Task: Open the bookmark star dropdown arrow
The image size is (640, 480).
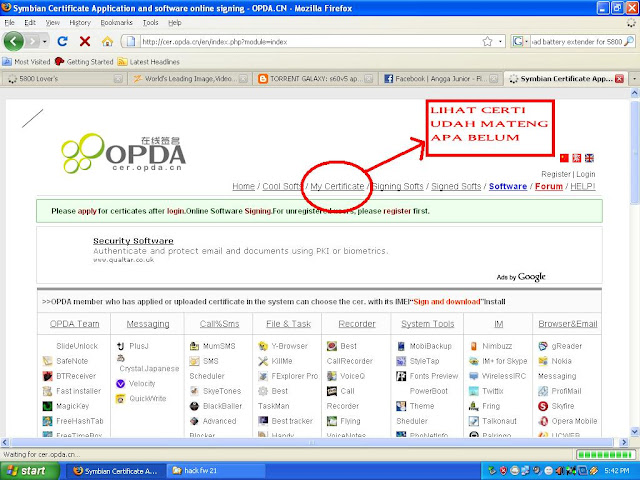Action: point(500,41)
